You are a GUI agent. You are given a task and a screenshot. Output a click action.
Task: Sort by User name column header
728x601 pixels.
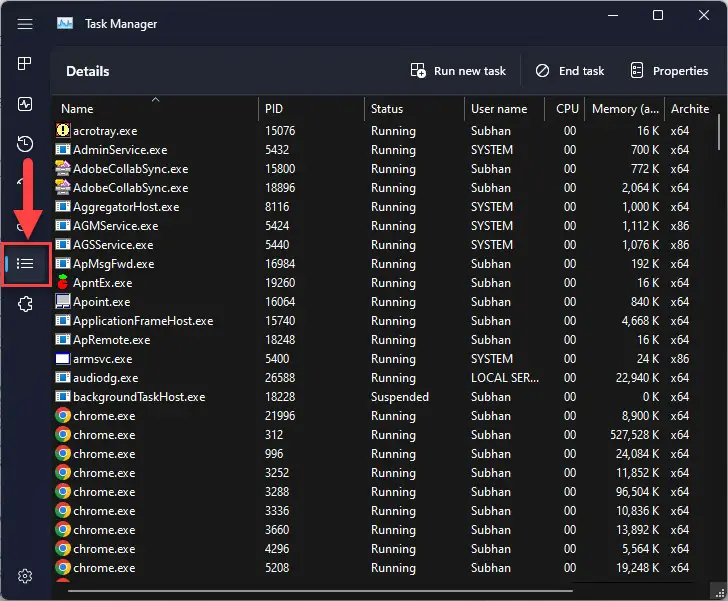504,109
